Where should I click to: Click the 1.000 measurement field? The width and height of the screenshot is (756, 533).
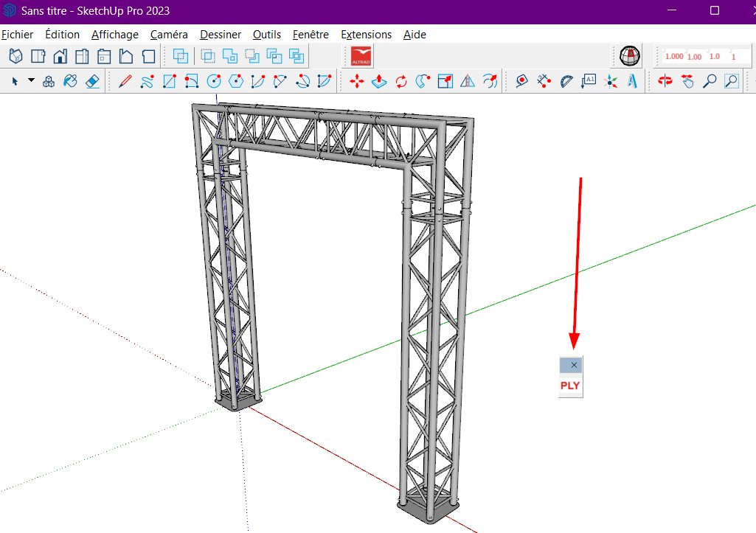(675, 56)
